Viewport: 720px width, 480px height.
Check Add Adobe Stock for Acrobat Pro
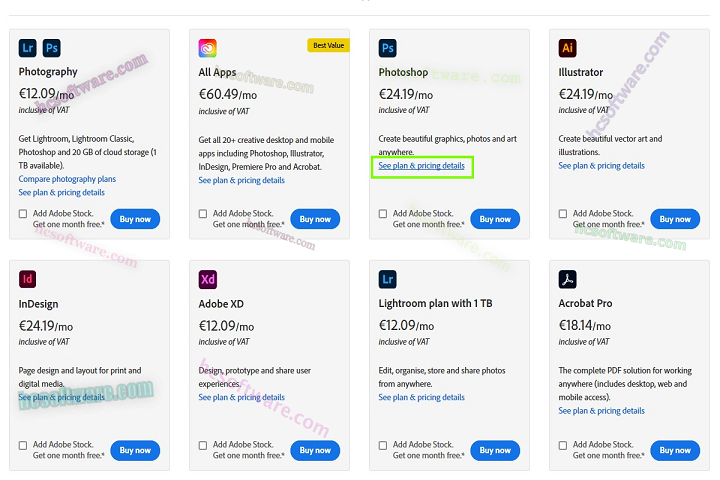click(563, 445)
